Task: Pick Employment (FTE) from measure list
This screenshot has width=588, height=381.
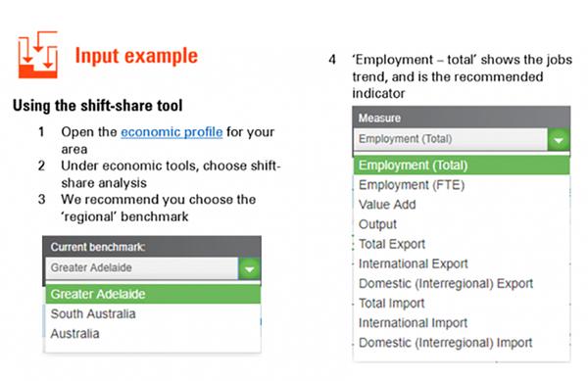Action: coord(412,185)
